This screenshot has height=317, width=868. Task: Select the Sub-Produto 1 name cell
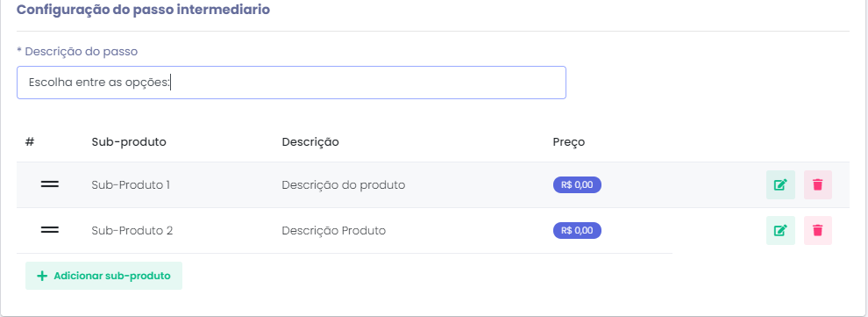[x=131, y=185]
